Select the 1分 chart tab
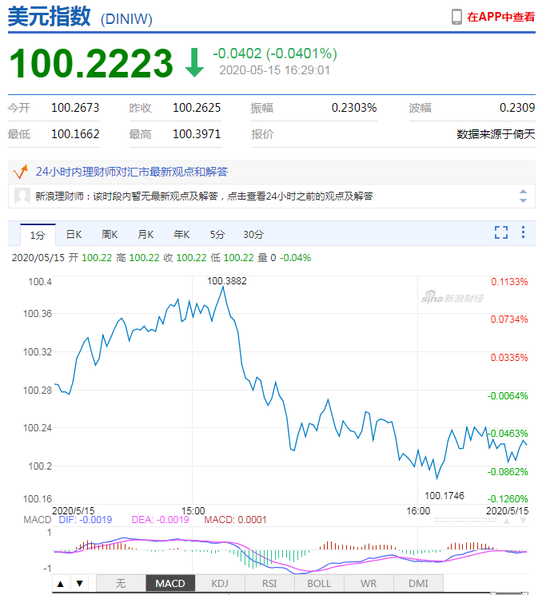Viewport: 550px width, 595px height. pyautogui.click(x=38, y=235)
